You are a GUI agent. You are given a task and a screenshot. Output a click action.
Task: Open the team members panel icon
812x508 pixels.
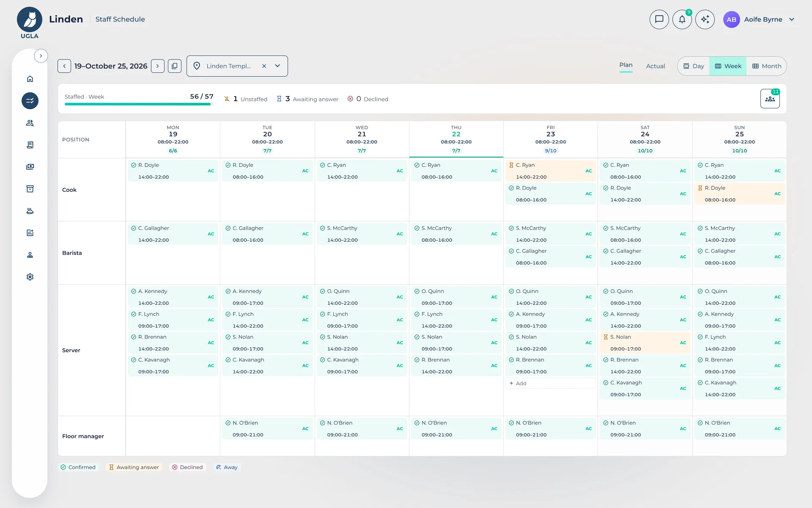tap(770, 99)
